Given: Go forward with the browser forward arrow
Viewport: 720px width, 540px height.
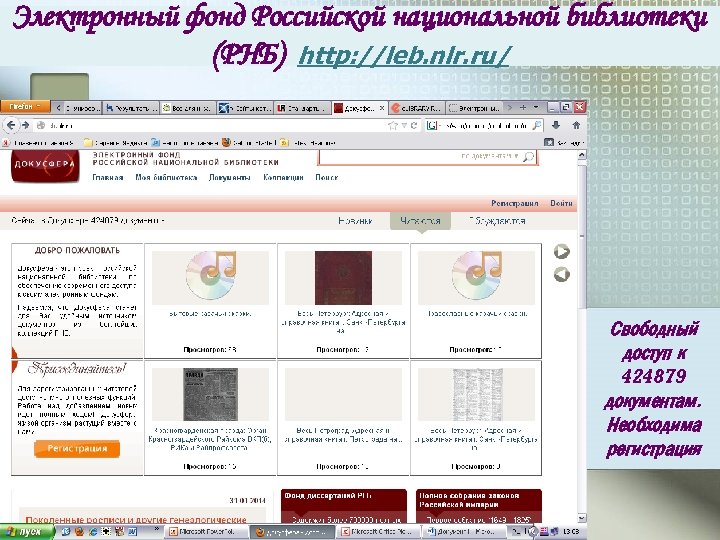Looking at the screenshot, I should tap(26, 125).
